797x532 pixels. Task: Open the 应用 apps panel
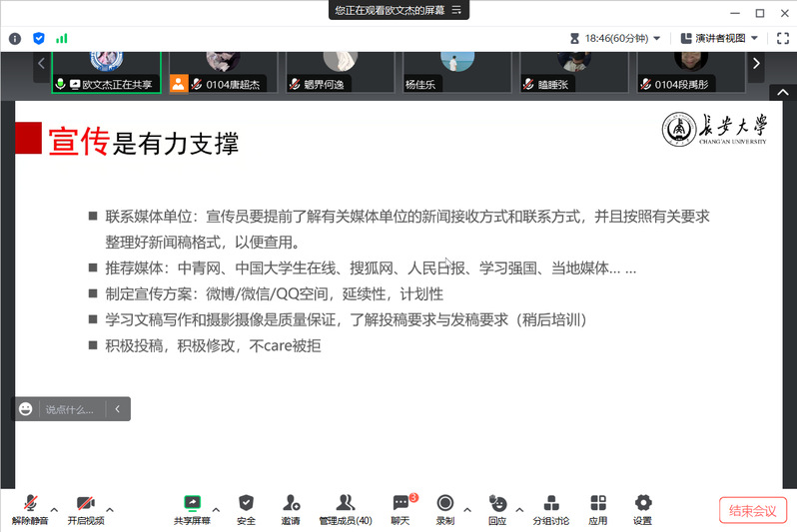pos(598,508)
